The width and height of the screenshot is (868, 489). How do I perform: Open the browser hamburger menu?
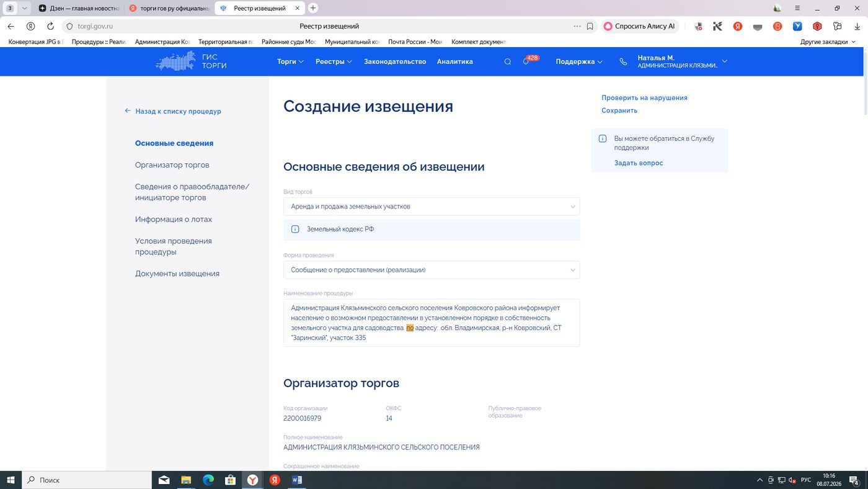tap(798, 8)
